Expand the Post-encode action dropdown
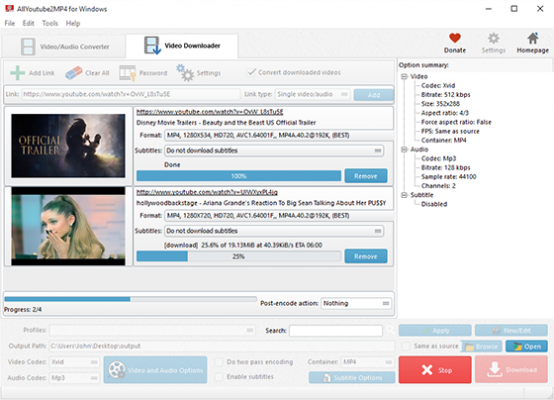The width and height of the screenshot is (554, 400). coord(356,303)
